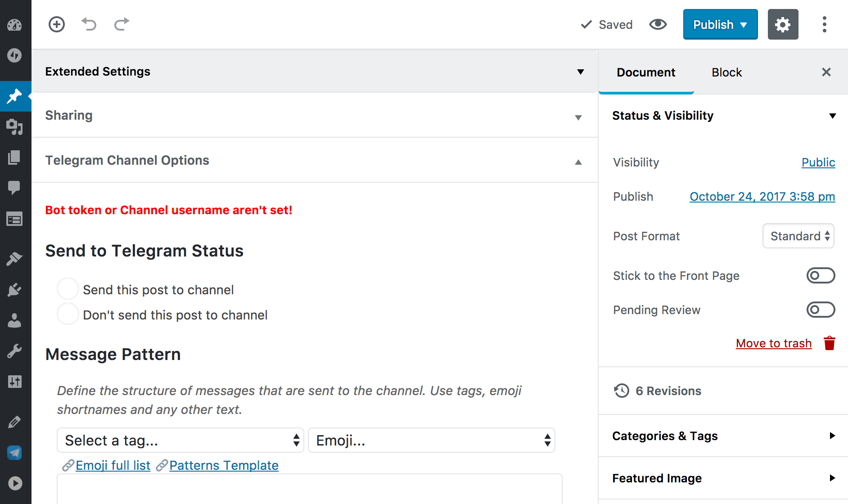Turn on the Pending Review toggle

(821, 310)
